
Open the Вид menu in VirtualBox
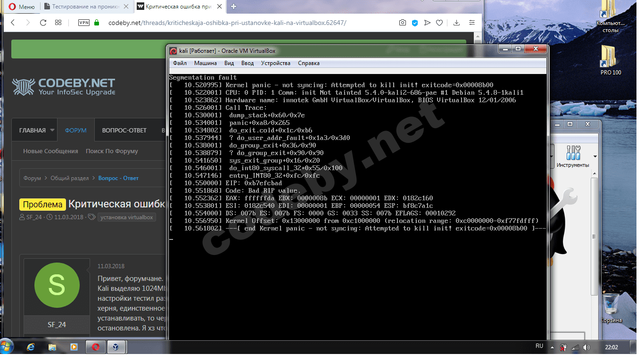[229, 63]
